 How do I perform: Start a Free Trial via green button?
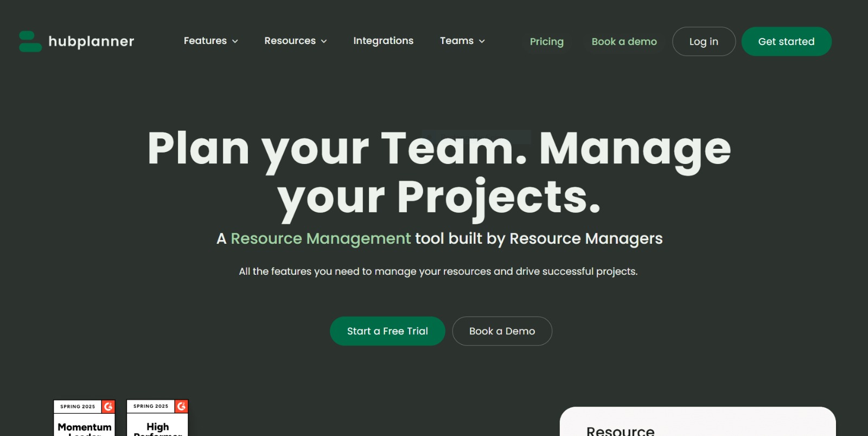pos(387,331)
